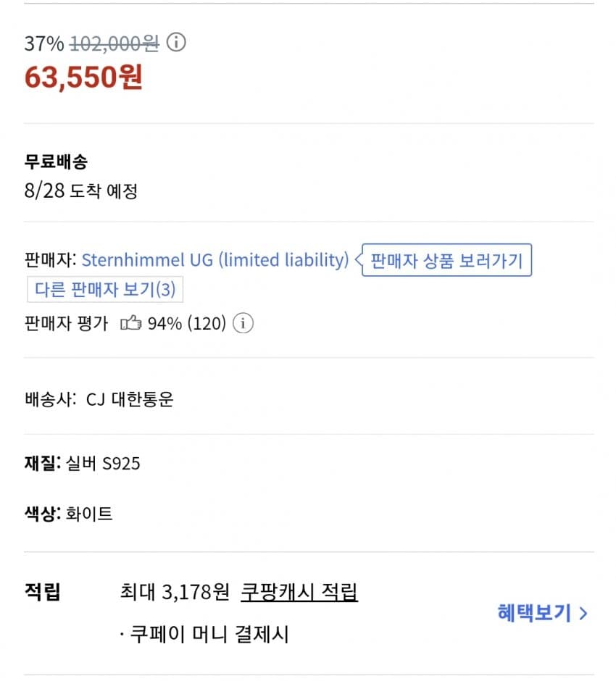Click the 63,550원 sale price
Viewport: 616px width, 681px height.
83,77
